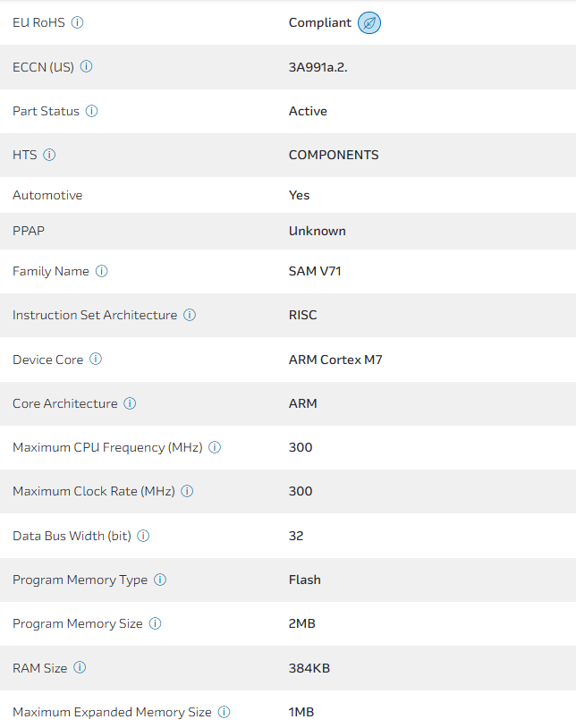Open Device Core info icon
The width and height of the screenshot is (576, 728).
[x=96, y=360]
